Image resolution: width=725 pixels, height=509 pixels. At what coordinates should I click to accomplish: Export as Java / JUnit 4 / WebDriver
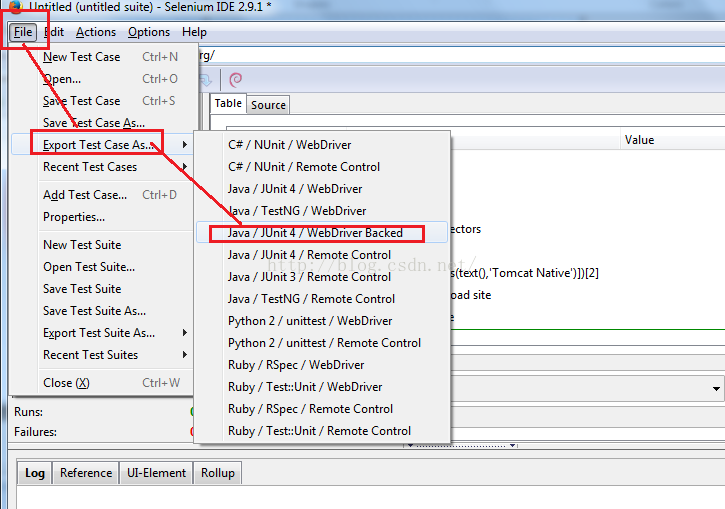tap(322, 189)
